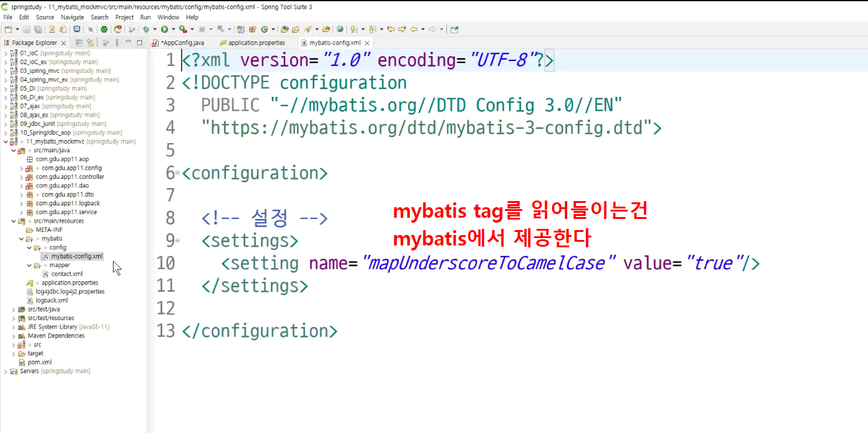This screenshot has width=868, height=433.
Task: Click the New Java Class icon
Action: (x=264, y=29)
